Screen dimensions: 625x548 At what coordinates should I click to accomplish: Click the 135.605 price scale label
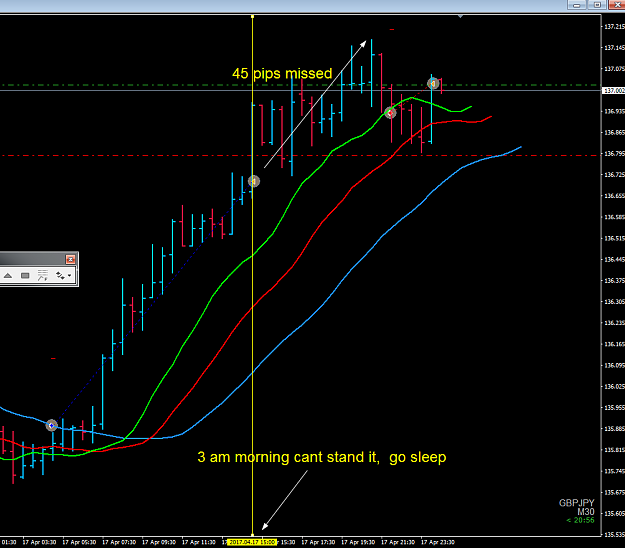(x=614, y=513)
